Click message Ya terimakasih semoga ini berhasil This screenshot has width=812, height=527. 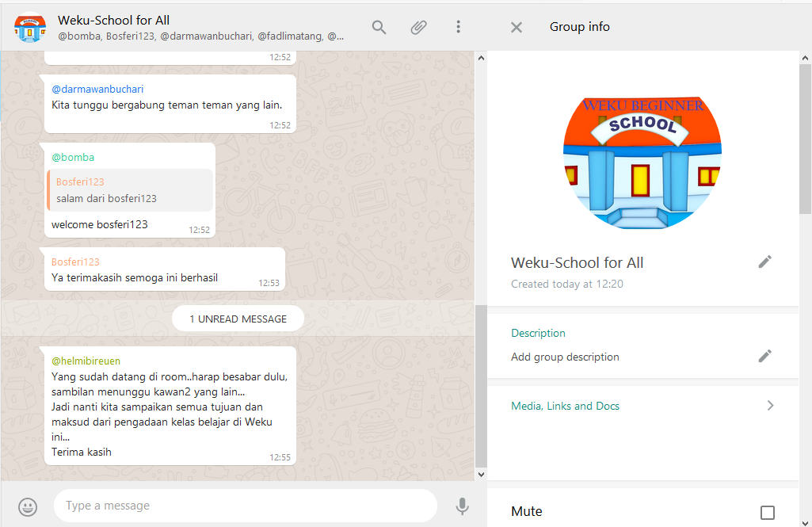[134, 277]
